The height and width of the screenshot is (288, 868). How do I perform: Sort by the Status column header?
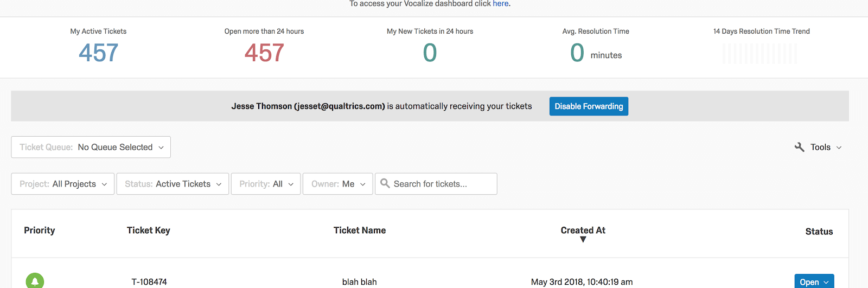(819, 232)
